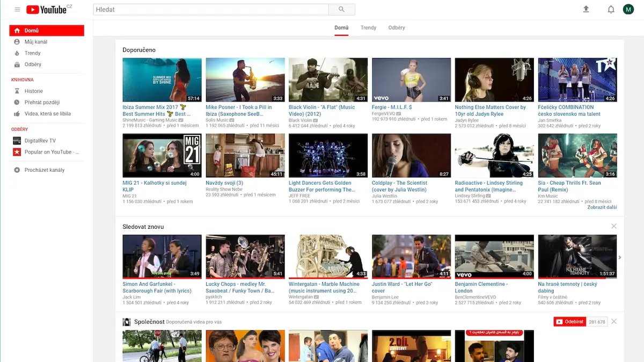This screenshot has width=644, height=362.
Task: Open the upload video icon
Action: pos(586,9)
